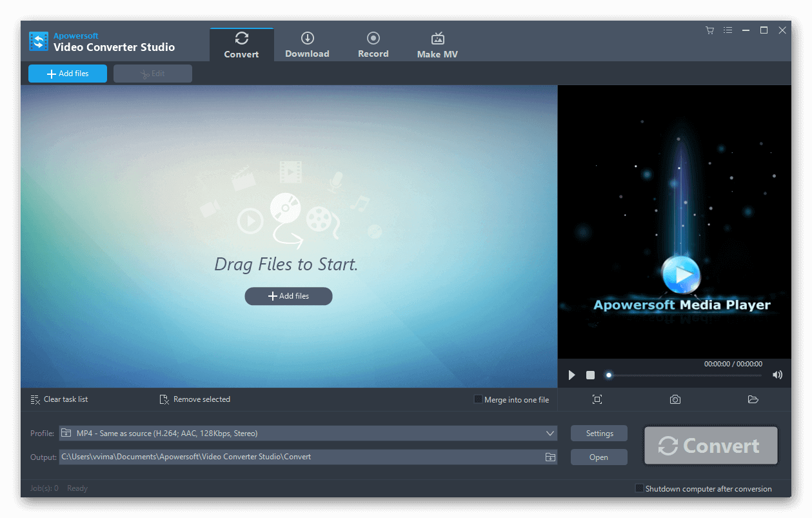812x518 pixels.
Task: Toggle fullscreen preview icon
Action: [x=597, y=399]
